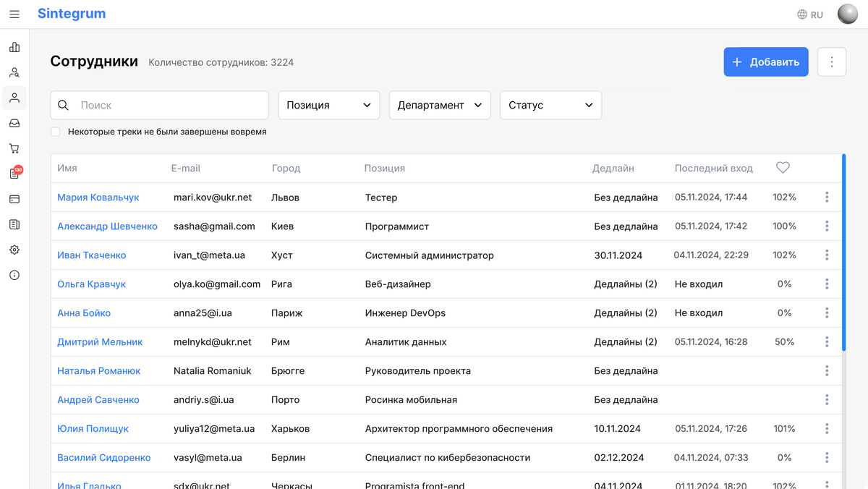The image size is (868, 489).
Task: Focus the Поиск search field
Action: click(x=159, y=105)
